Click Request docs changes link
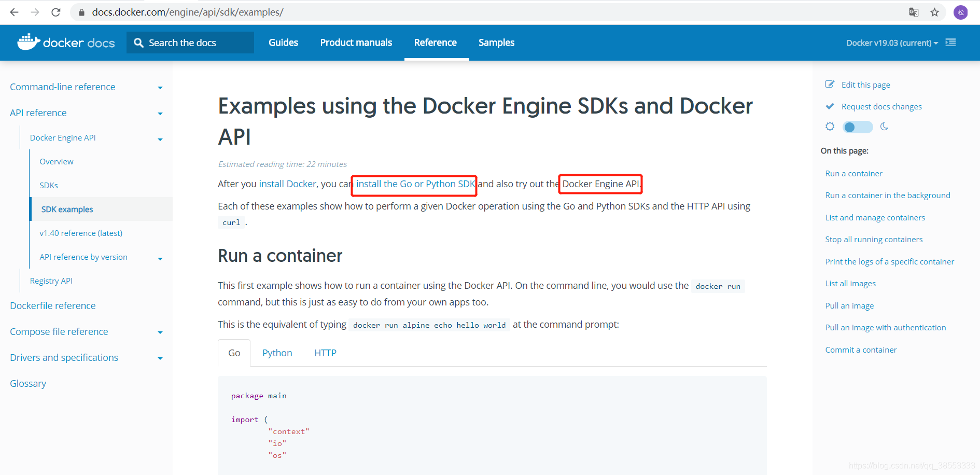The width and height of the screenshot is (980, 475). (881, 106)
